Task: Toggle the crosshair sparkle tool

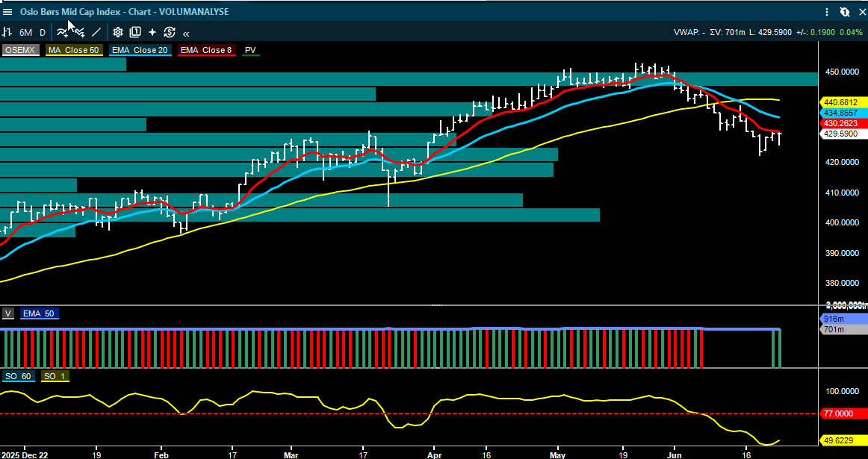Action: tap(152, 32)
